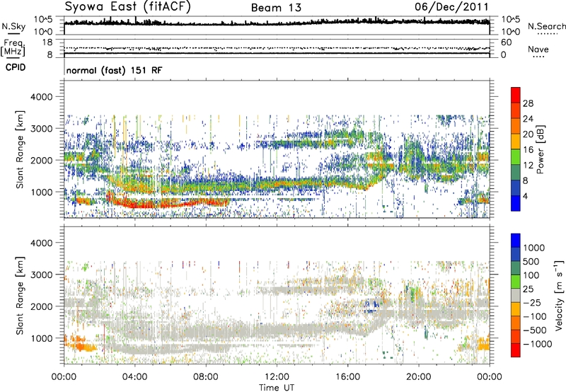Click the 'Time UT' axis title
Viewport: 566px width, 392px height.
[x=277, y=387]
